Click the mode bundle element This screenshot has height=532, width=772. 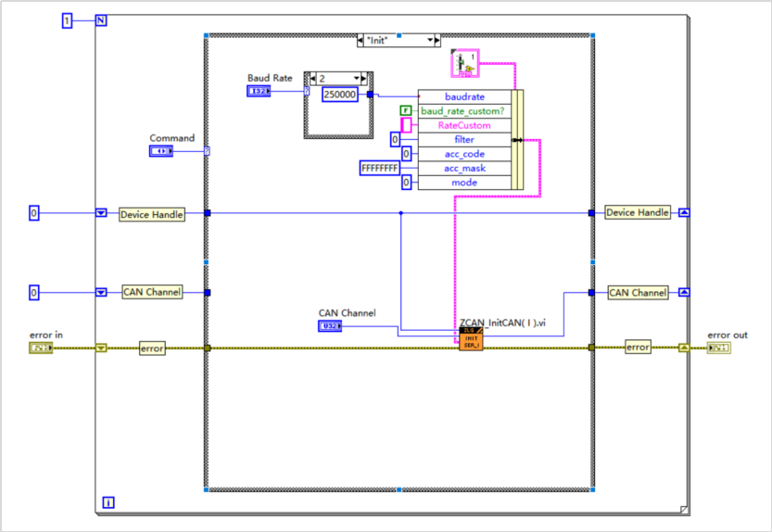coord(465,183)
